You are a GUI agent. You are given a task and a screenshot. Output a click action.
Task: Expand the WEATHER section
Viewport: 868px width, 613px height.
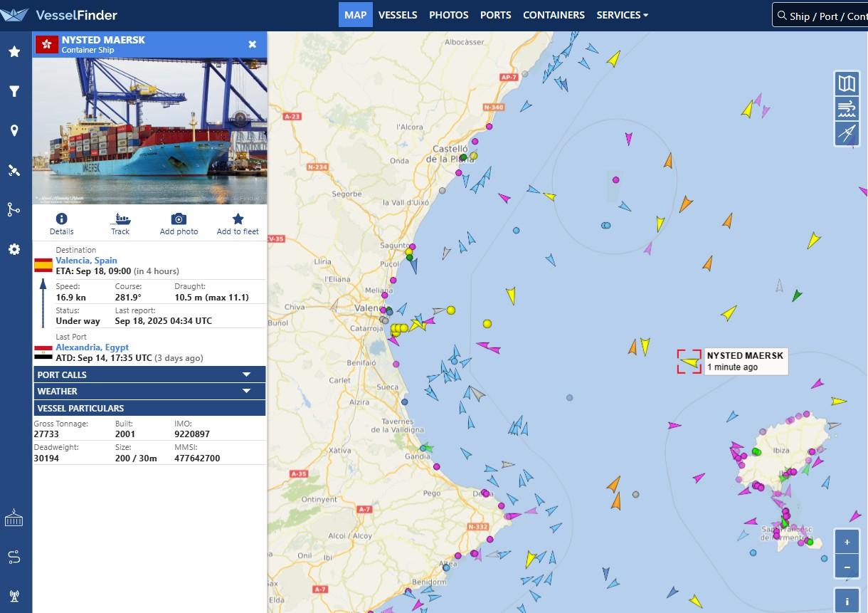point(149,391)
